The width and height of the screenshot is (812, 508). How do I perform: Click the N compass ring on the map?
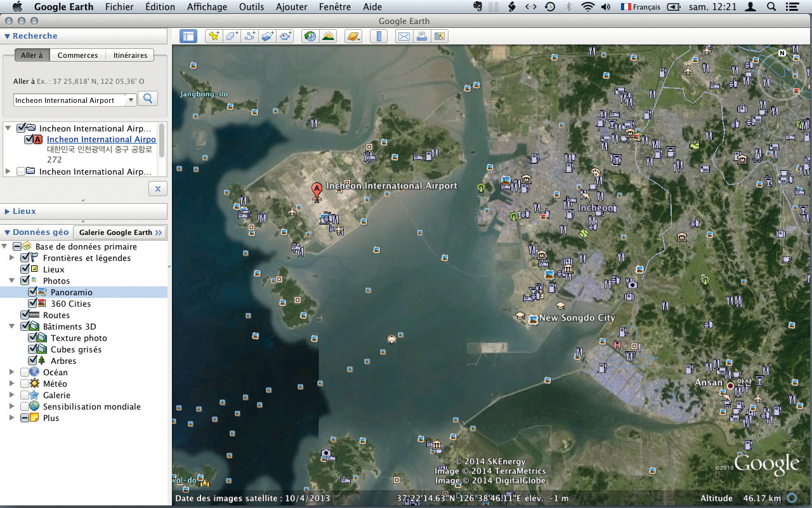[782, 53]
